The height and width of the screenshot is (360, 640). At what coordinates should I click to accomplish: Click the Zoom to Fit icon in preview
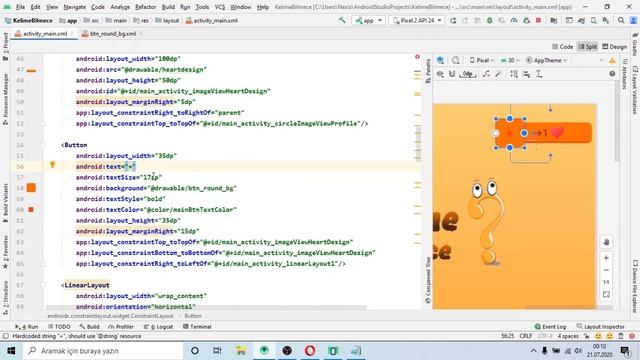(606, 294)
